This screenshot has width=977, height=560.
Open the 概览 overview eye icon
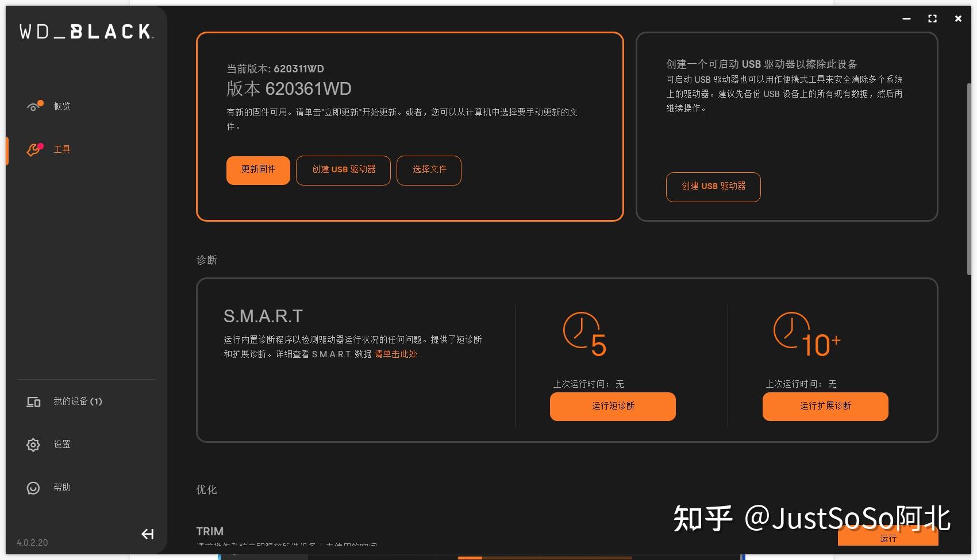point(34,106)
